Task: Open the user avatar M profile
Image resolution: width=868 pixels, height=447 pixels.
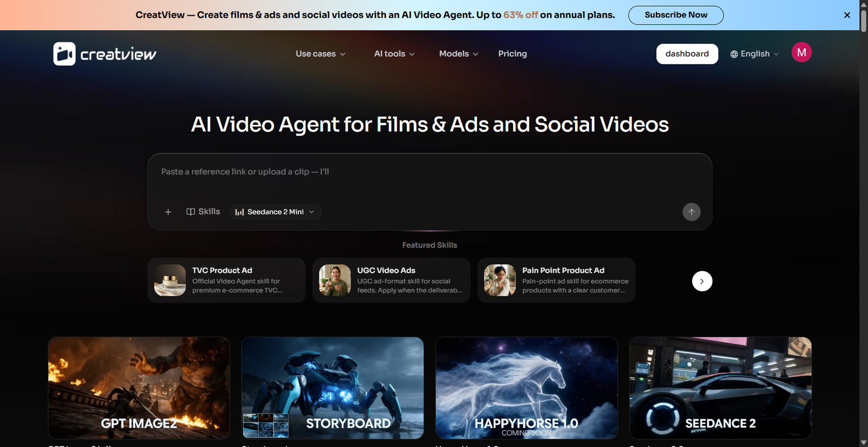Action: tap(801, 53)
